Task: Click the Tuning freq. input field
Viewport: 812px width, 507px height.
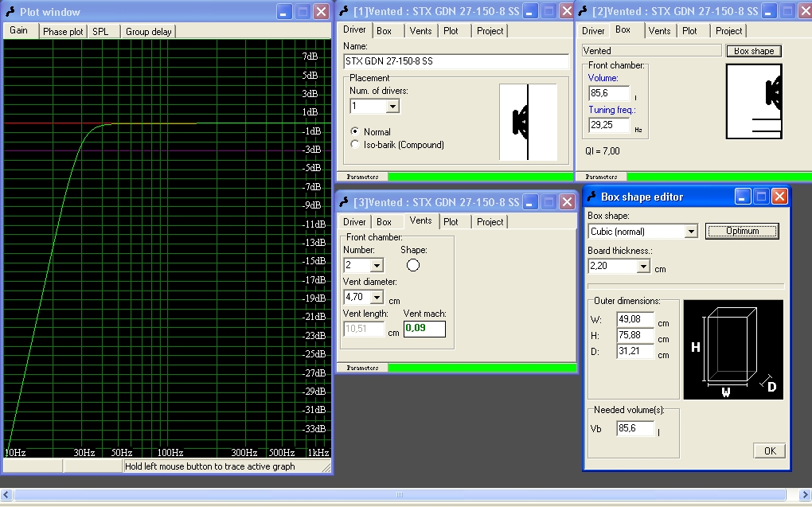Action: click(x=609, y=125)
